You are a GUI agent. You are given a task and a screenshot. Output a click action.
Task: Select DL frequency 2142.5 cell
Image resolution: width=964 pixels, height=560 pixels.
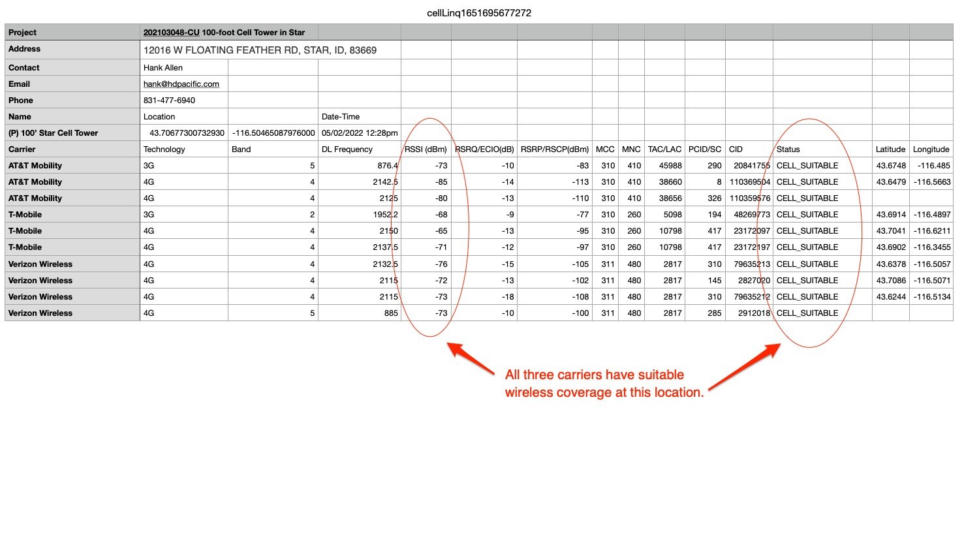(x=360, y=181)
